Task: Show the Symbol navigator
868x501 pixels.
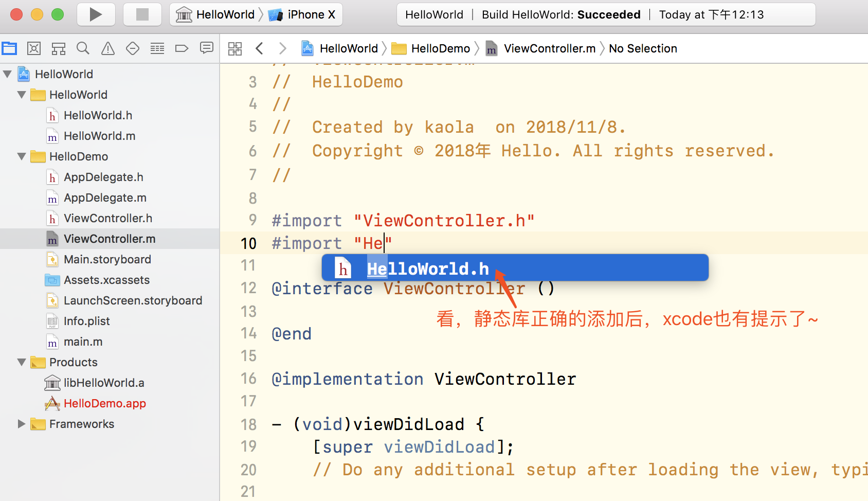Action: coord(59,49)
